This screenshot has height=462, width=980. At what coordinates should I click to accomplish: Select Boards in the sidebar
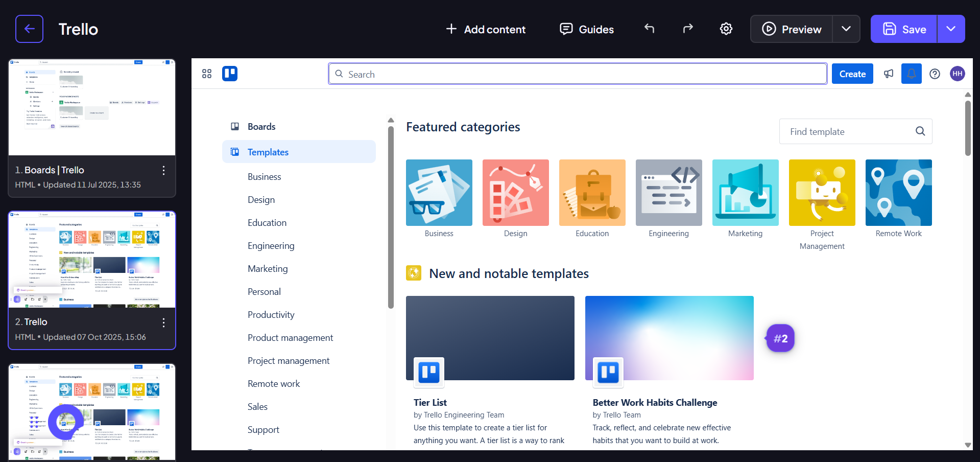coord(299,126)
